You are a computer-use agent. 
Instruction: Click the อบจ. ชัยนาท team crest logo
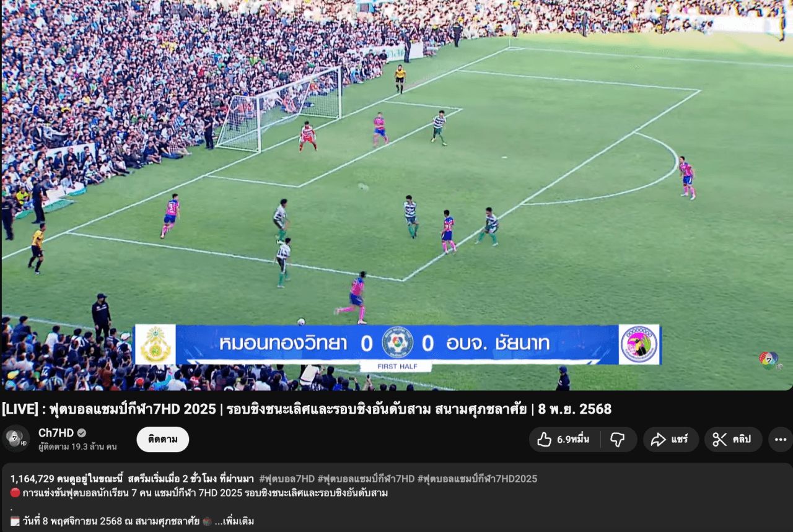point(639,344)
